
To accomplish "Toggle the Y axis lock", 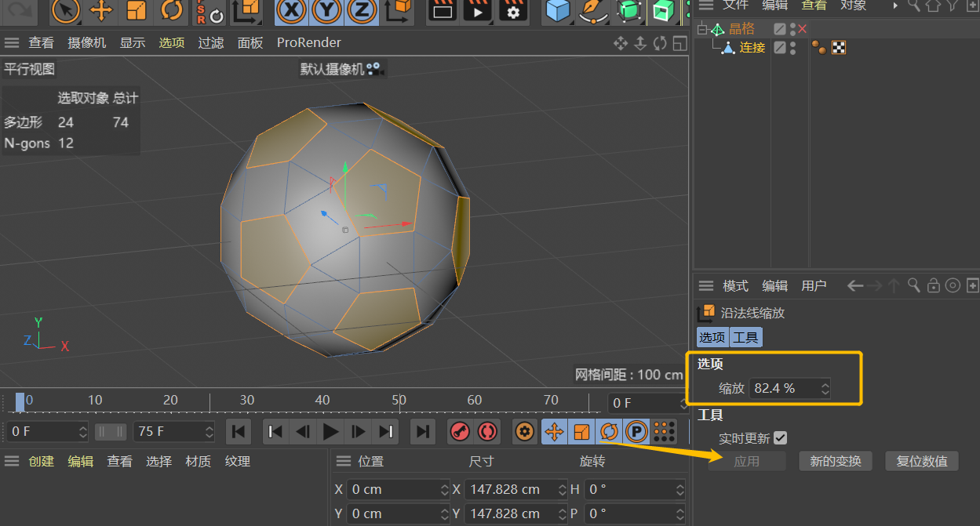I will pos(326,10).
